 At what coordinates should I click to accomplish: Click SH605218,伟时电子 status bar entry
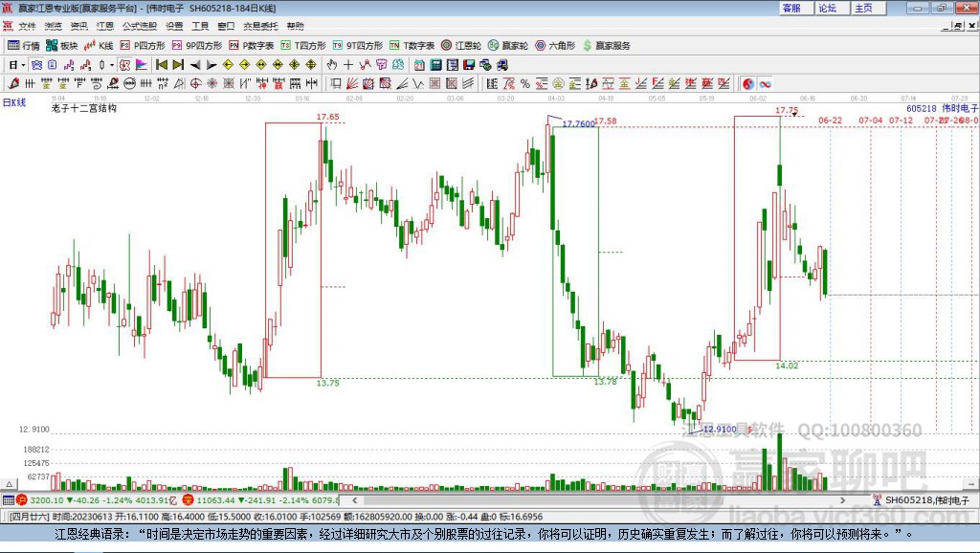(922, 499)
